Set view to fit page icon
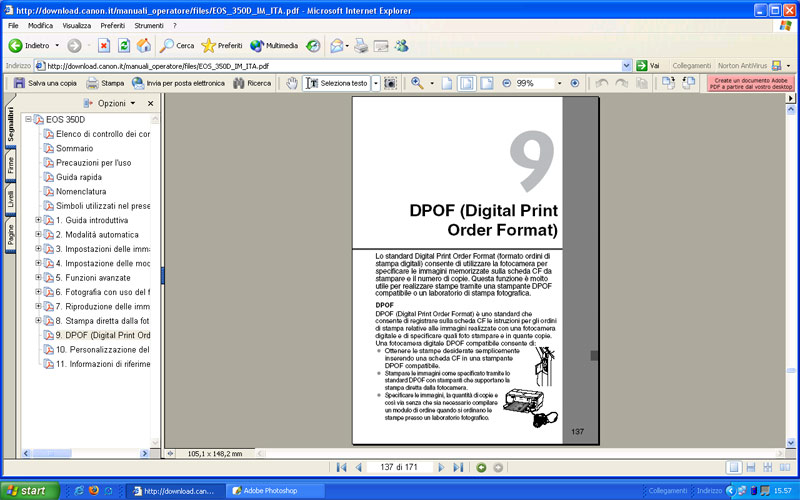This screenshot has width=800, height=500. pyautogui.click(x=467, y=83)
